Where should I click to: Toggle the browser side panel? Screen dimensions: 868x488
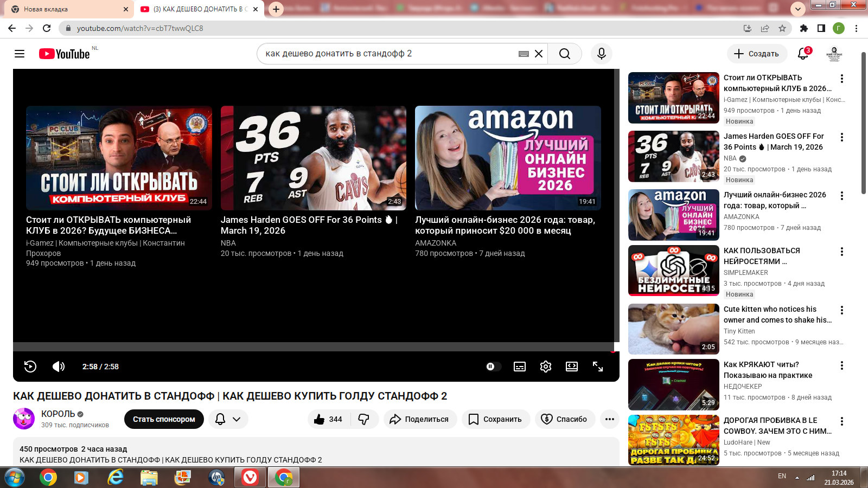click(821, 28)
